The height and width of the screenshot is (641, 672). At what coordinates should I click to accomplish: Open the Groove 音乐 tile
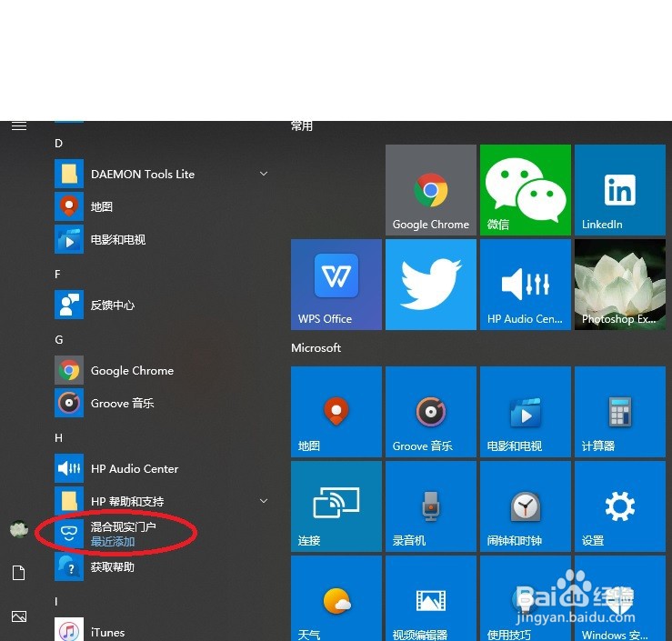pos(431,412)
